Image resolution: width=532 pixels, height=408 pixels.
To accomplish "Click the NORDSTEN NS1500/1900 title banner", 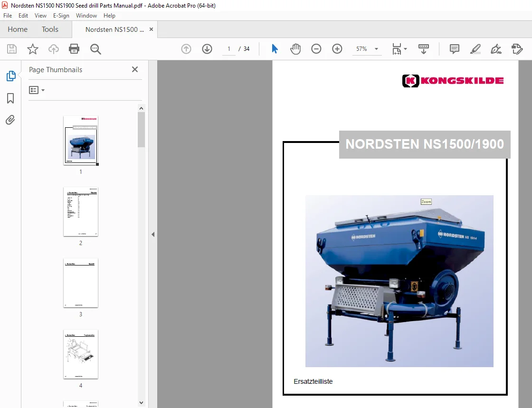I will (x=425, y=144).
